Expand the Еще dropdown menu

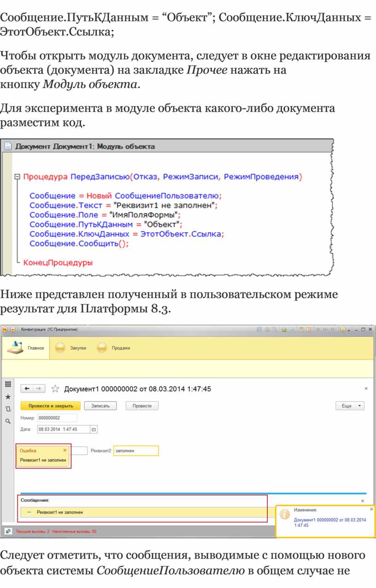pos(350,406)
